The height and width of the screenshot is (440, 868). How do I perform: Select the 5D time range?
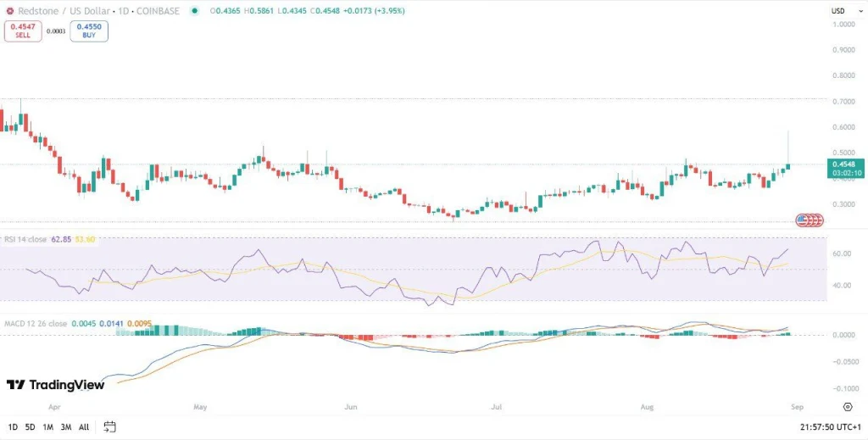pyautogui.click(x=31, y=426)
